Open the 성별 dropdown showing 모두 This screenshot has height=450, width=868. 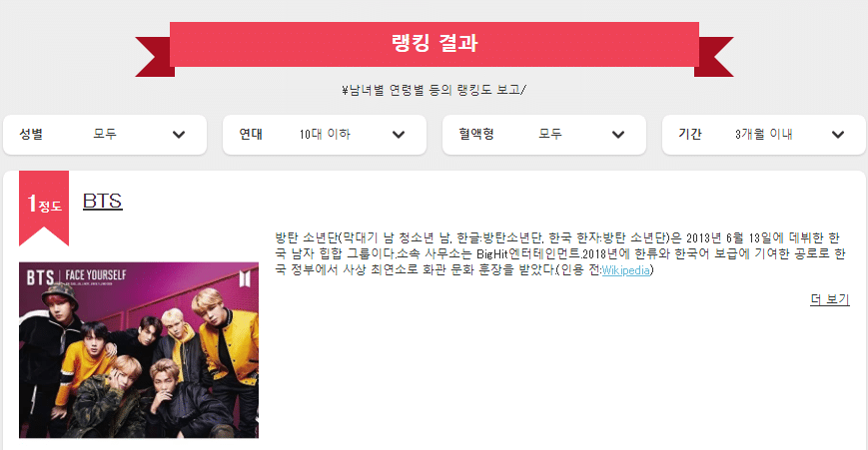point(105,135)
